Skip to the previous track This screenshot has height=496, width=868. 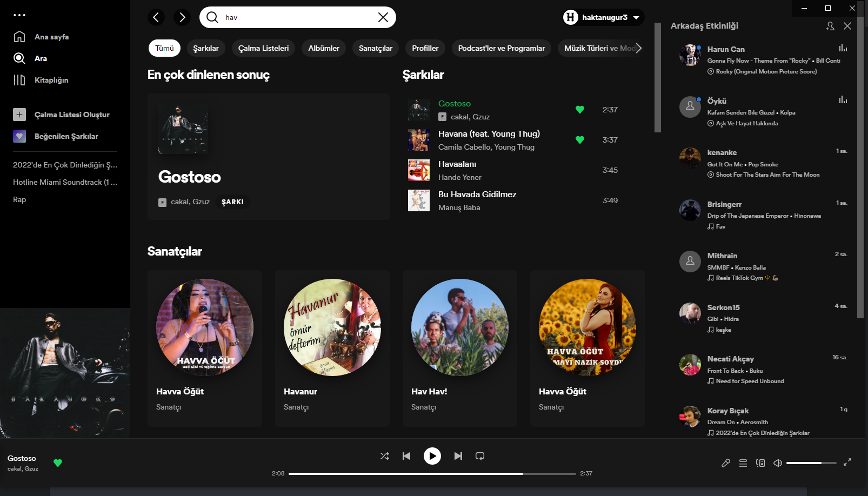pyautogui.click(x=406, y=456)
